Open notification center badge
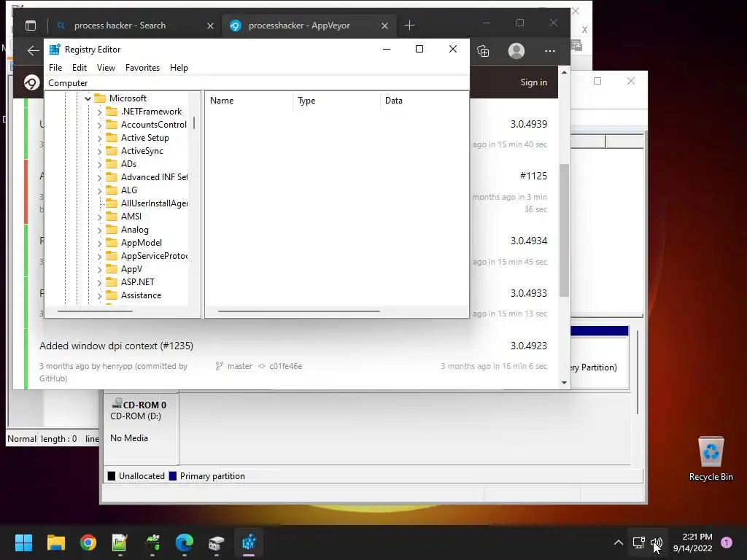747x560 pixels. pyautogui.click(x=727, y=542)
